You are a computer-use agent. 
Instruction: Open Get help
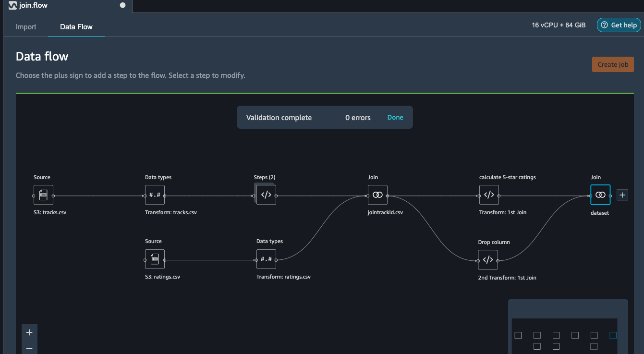click(619, 25)
